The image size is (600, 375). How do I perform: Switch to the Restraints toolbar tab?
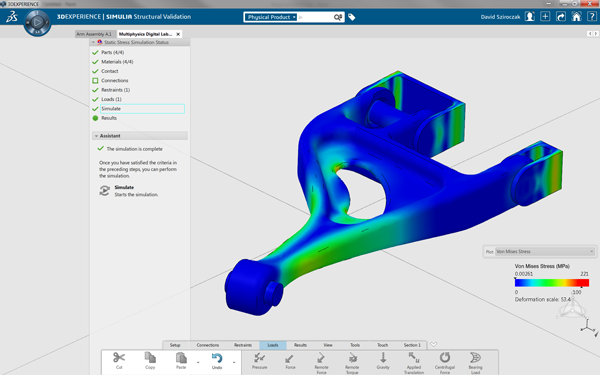click(x=243, y=345)
